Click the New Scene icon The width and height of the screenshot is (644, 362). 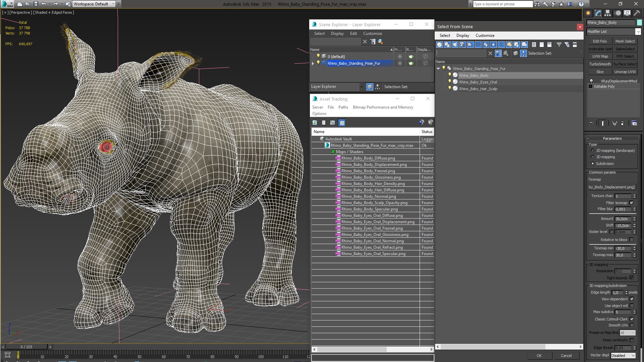tap(20, 4)
